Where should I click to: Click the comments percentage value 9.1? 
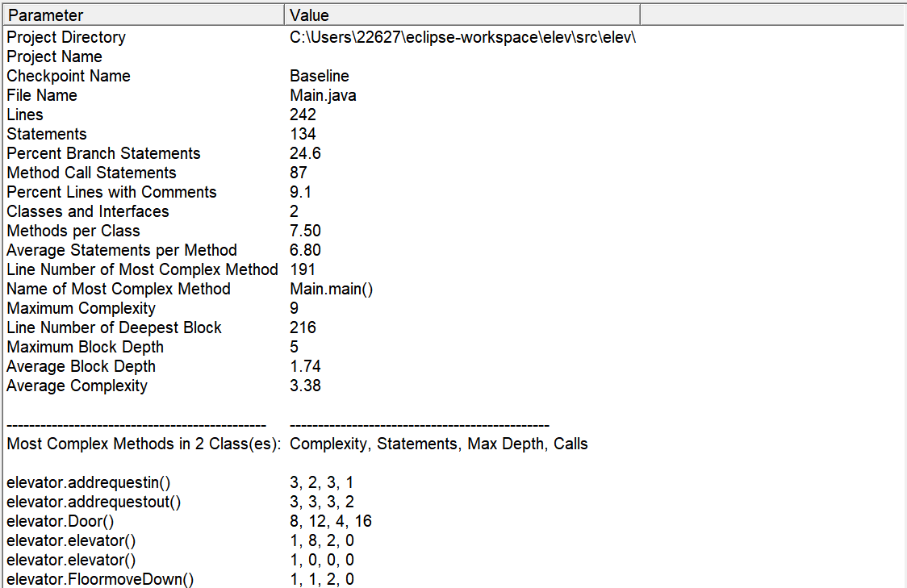300,193
